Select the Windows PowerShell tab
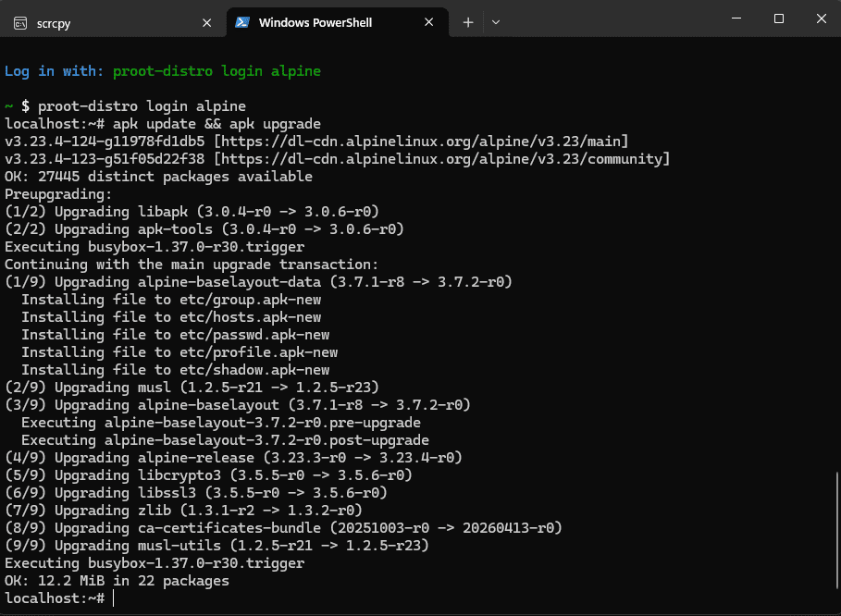The image size is (841, 616). pyautogui.click(x=338, y=22)
